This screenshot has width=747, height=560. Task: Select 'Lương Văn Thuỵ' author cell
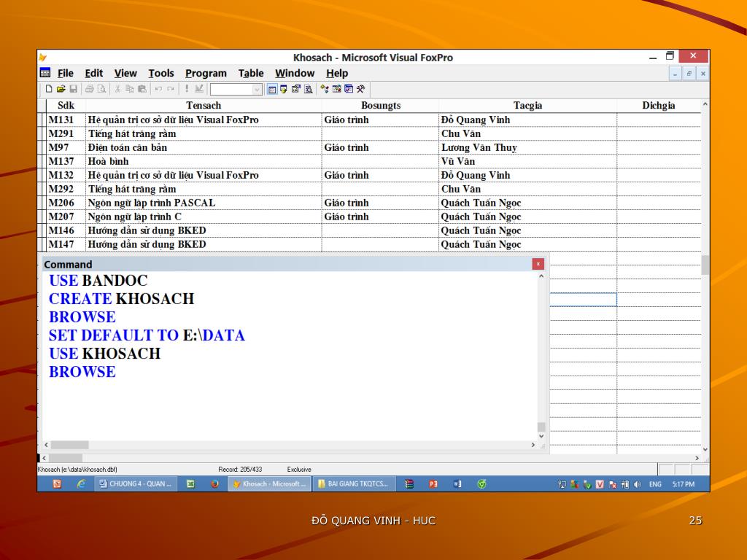coord(527,147)
